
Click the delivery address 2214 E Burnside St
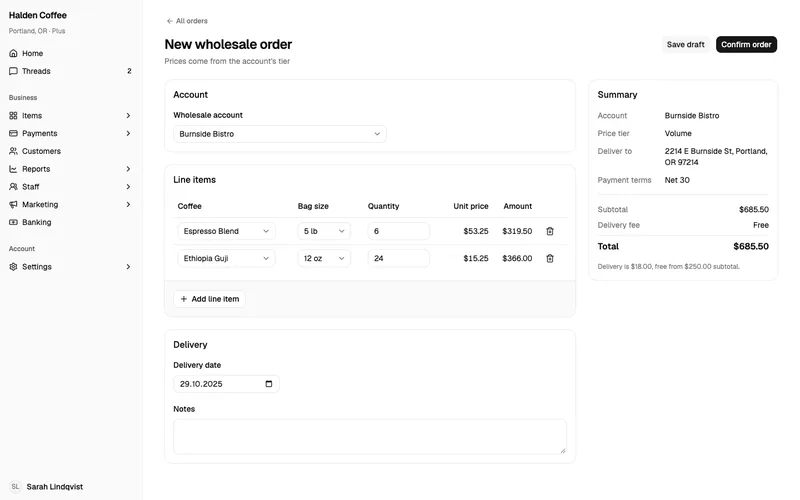pos(716,157)
